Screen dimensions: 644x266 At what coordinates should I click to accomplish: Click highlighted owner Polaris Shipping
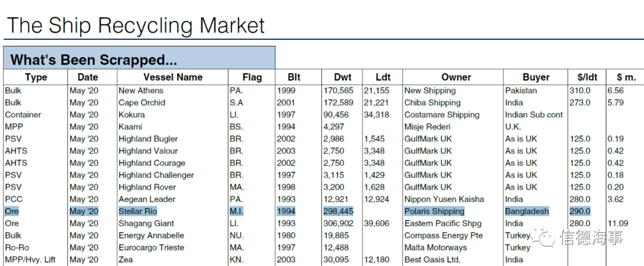click(435, 211)
